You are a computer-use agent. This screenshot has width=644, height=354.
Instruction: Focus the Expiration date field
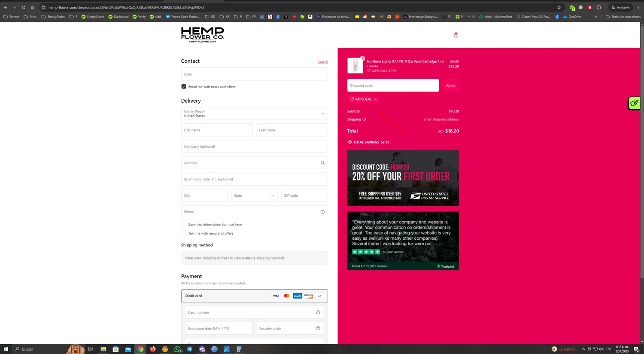(219, 328)
